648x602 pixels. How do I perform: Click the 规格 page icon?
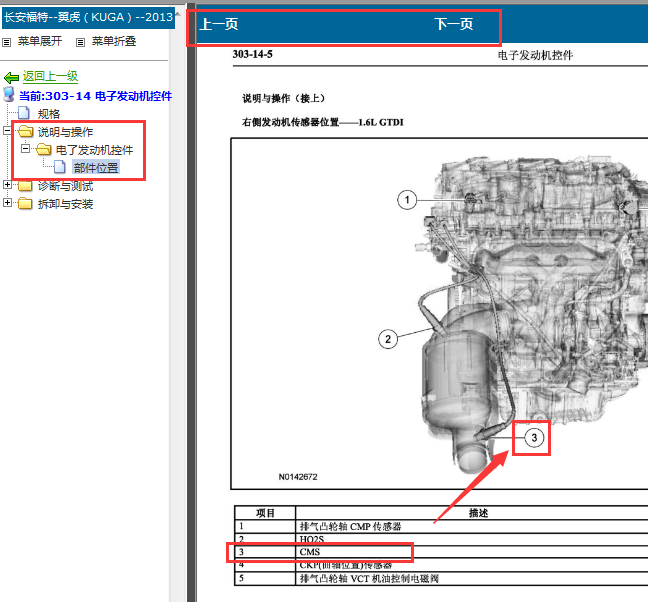24,113
